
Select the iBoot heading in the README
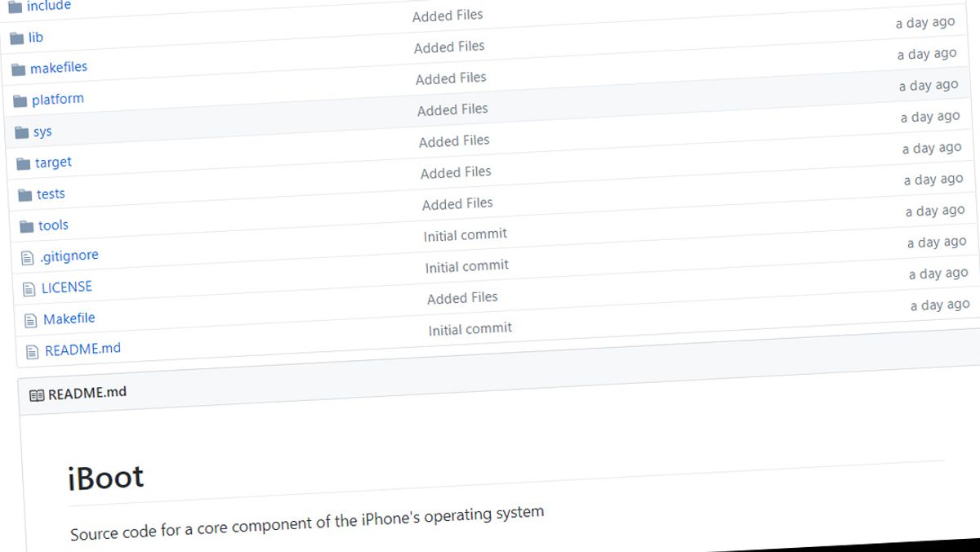[x=106, y=476]
